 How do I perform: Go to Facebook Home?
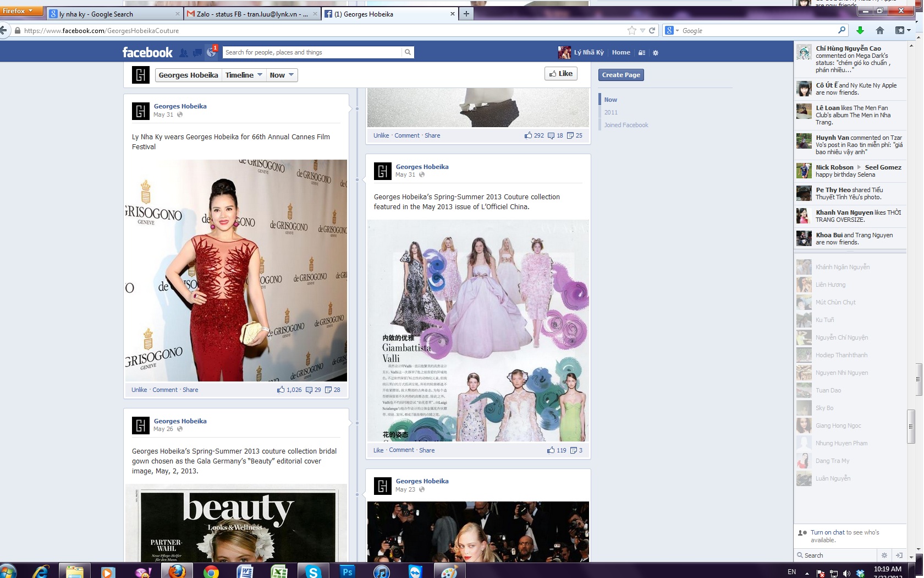621,52
